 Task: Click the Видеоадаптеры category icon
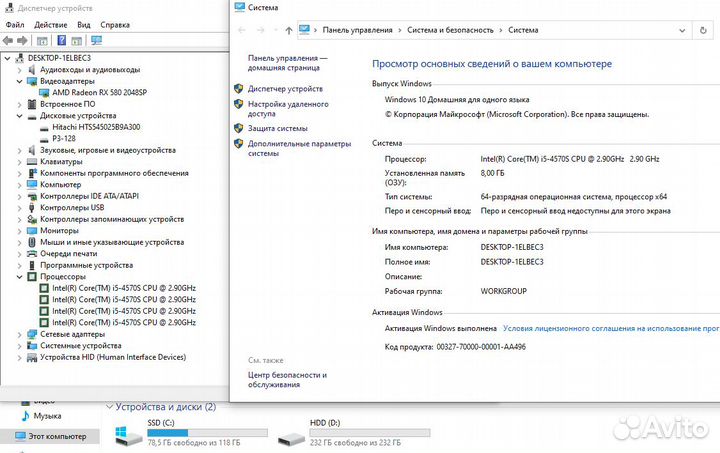pos(32,81)
